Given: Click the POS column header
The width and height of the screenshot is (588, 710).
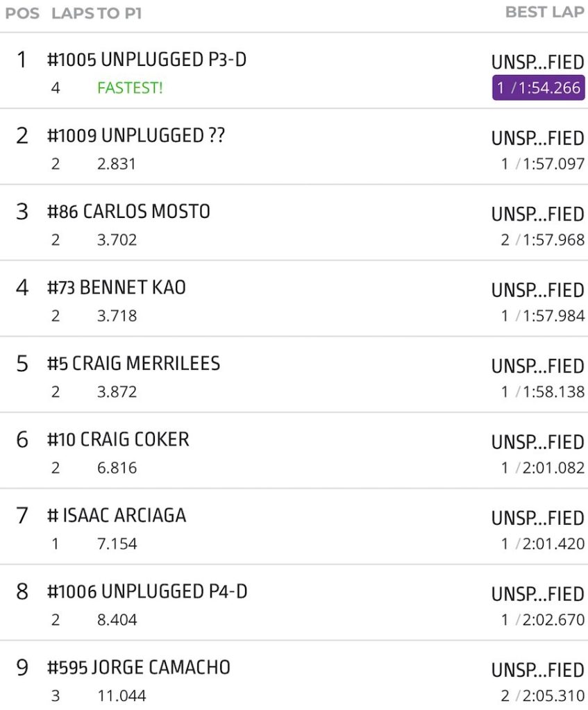Looking at the screenshot, I should tap(22, 13).
